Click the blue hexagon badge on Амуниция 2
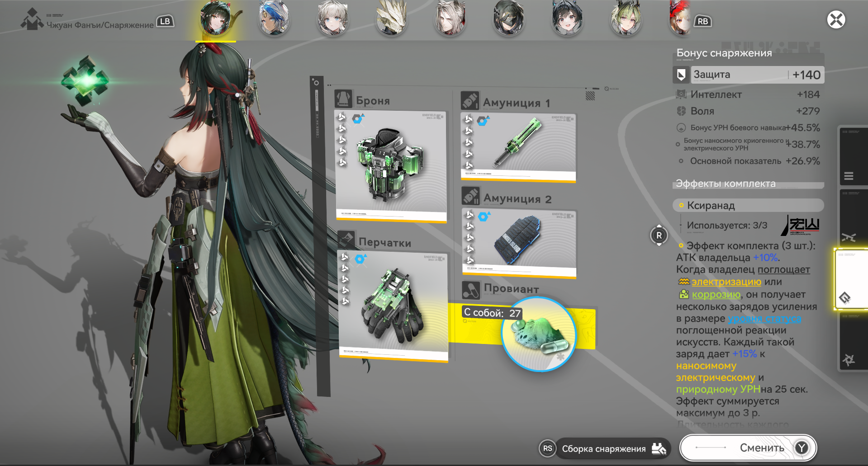Viewport: 868px width, 466px height. point(484,217)
